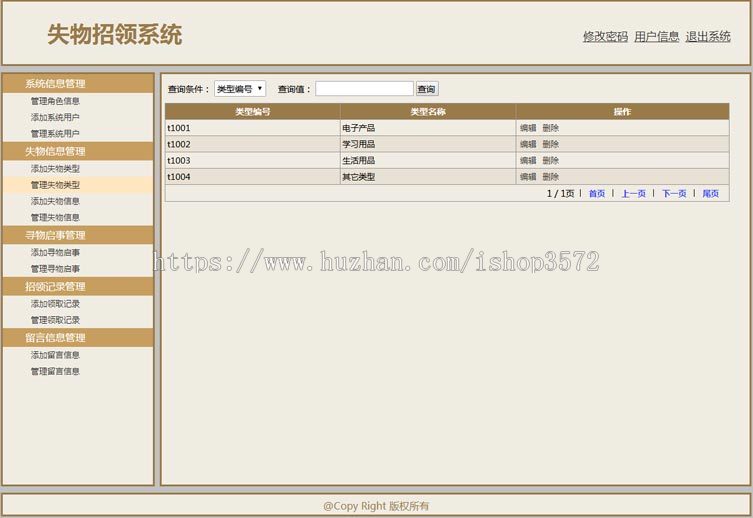The image size is (753, 518).
Task: Collapse the 失物信息管理 menu section
Action: pos(78,151)
